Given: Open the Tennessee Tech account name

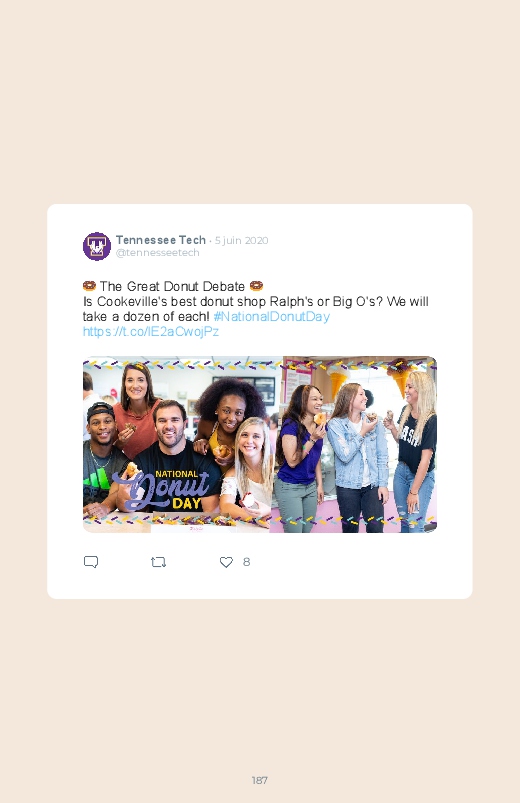Looking at the screenshot, I should [x=161, y=240].
